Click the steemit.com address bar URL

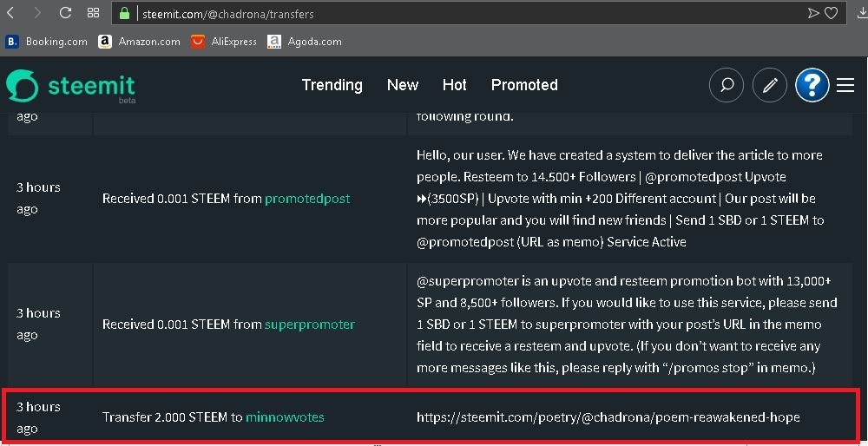point(227,14)
